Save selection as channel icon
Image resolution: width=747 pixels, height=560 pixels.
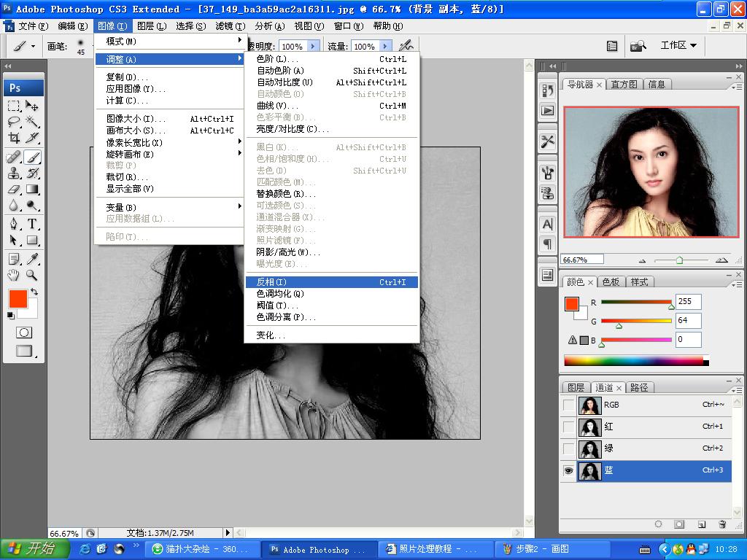pyautogui.click(x=679, y=524)
